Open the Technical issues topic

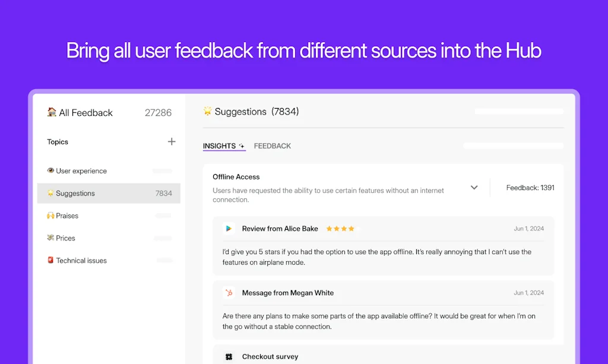click(81, 261)
